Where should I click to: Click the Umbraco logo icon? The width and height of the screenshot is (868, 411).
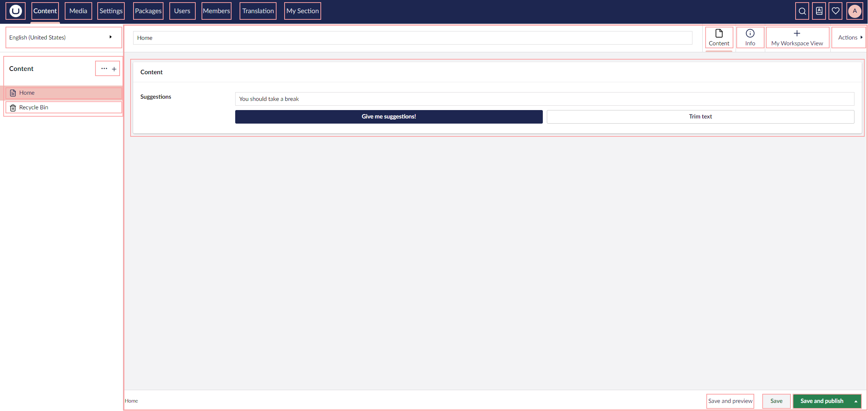click(15, 11)
